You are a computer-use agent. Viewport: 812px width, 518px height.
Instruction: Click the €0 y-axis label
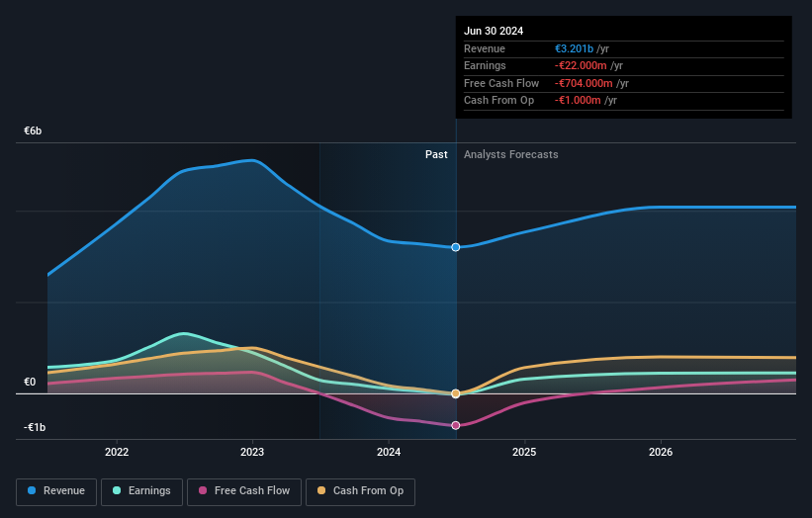(x=30, y=382)
